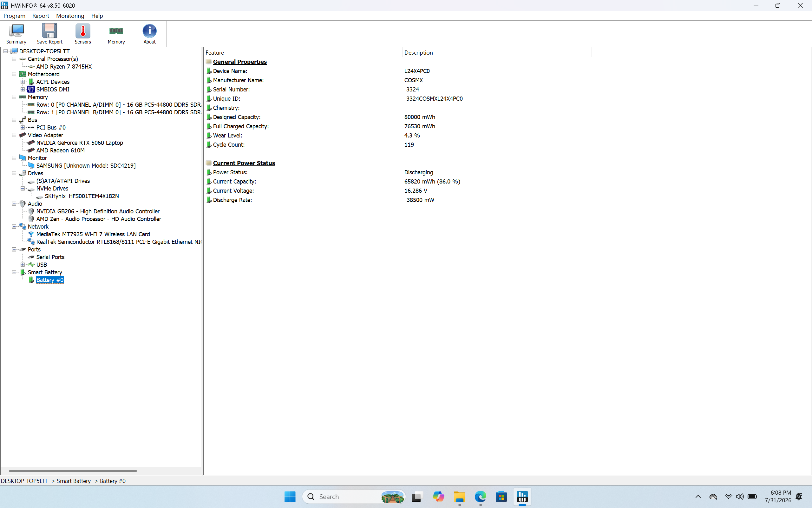Click the tree panel horizontal scrollbar

[x=73, y=471]
